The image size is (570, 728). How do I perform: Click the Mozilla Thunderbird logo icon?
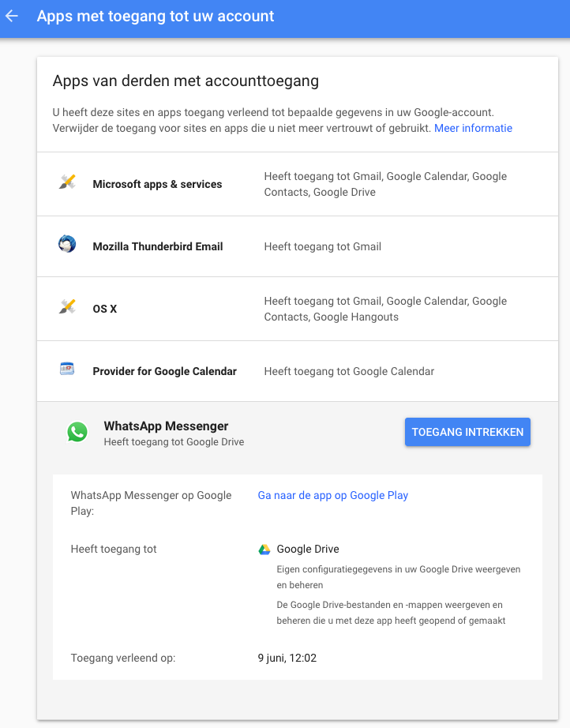tap(67, 244)
